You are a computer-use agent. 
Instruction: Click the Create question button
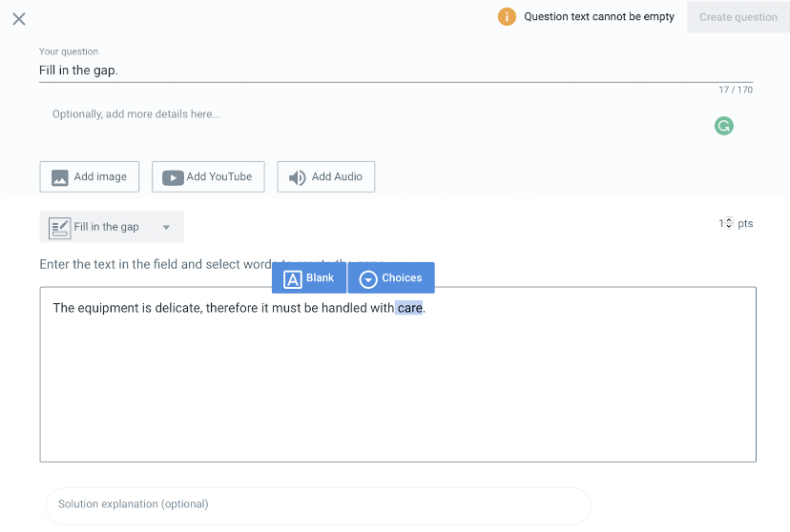pos(738,17)
